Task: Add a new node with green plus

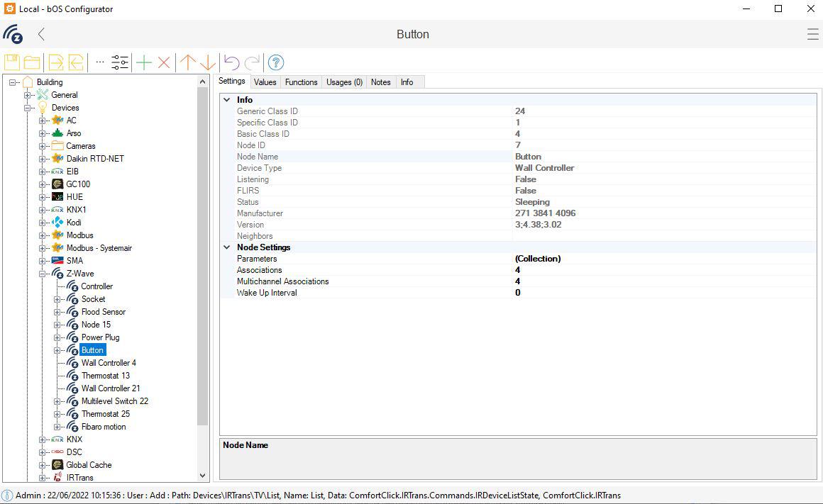Action: point(144,62)
